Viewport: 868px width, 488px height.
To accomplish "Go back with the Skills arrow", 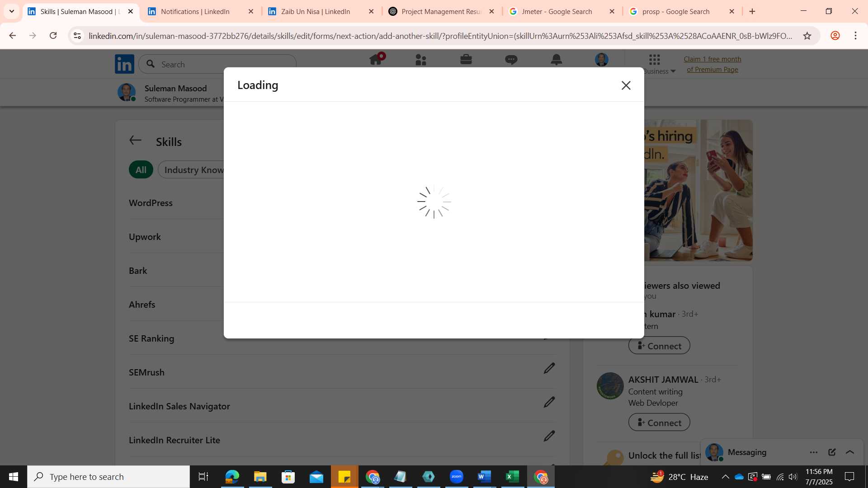I will pos(135,141).
